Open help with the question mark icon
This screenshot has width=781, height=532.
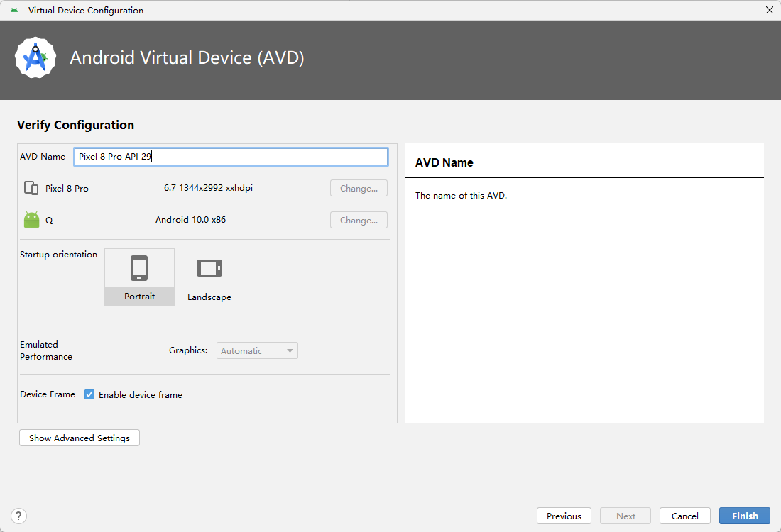18,516
